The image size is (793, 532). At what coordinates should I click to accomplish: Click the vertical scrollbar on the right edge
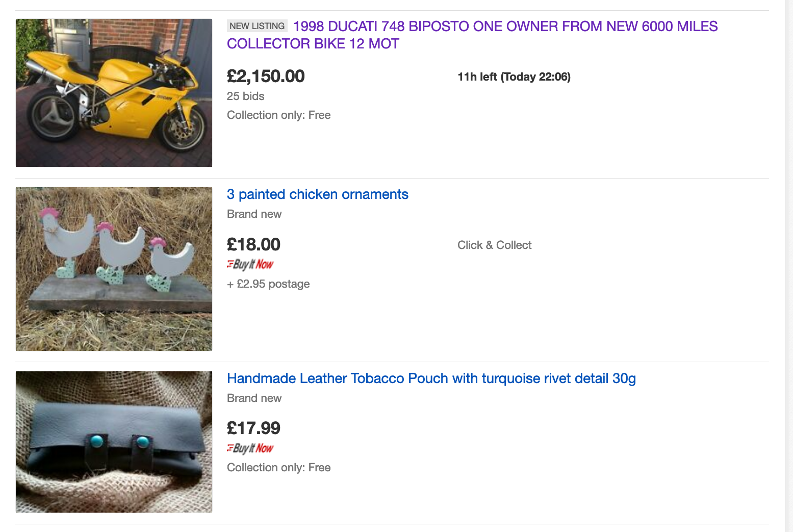[788, 265]
